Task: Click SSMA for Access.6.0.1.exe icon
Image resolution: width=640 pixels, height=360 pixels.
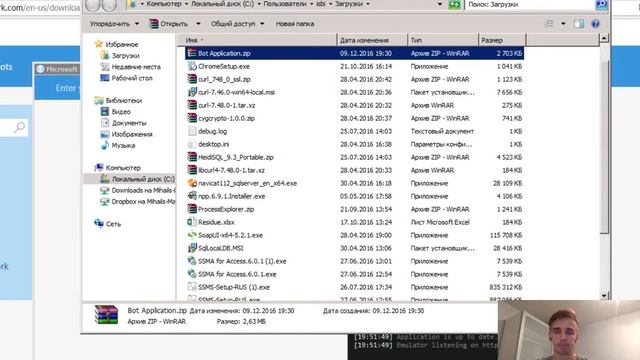Action: pos(192,274)
